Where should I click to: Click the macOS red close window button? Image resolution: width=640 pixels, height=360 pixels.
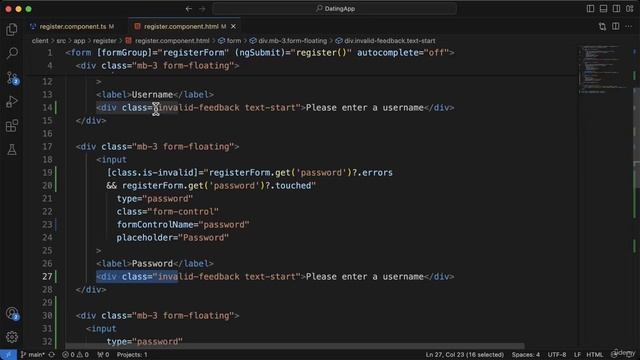click(x=8, y=9)
